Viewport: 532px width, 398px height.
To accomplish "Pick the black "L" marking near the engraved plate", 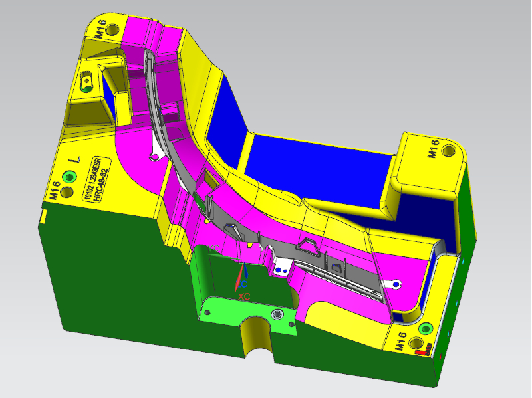I will [x=75, y=159].
